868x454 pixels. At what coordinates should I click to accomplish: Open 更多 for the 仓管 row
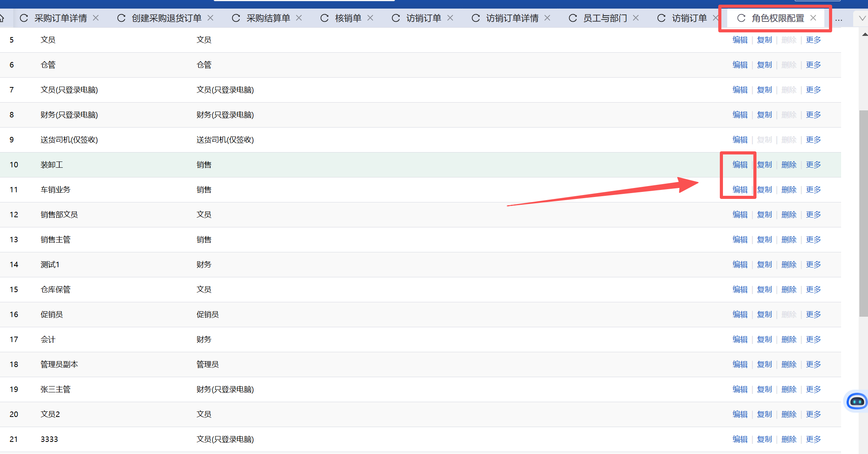tap(813, 65)
